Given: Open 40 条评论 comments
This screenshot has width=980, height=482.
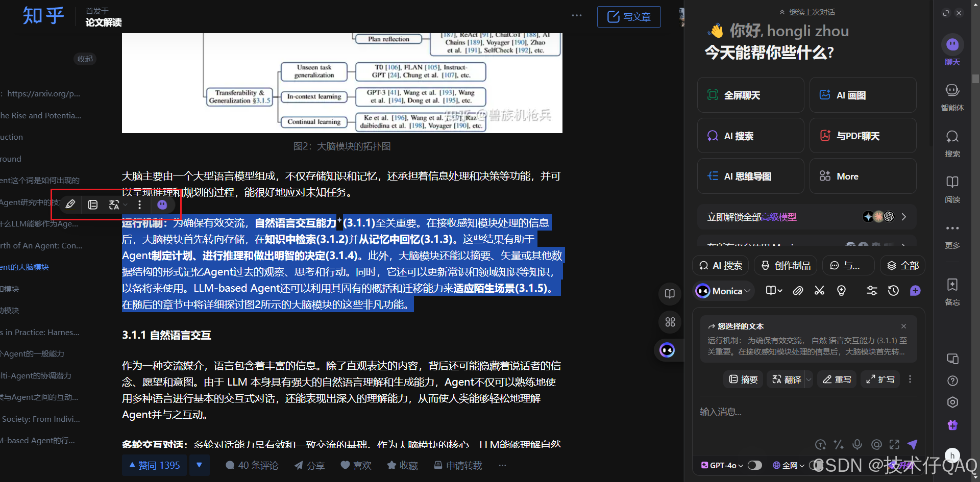Looking at the screenshot, I should [252, 465].
